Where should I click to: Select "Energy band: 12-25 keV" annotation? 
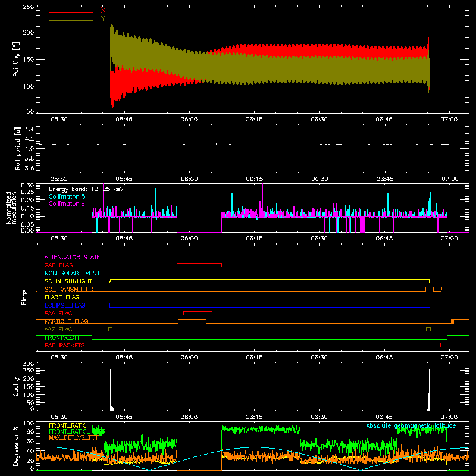tap(86, 189)
